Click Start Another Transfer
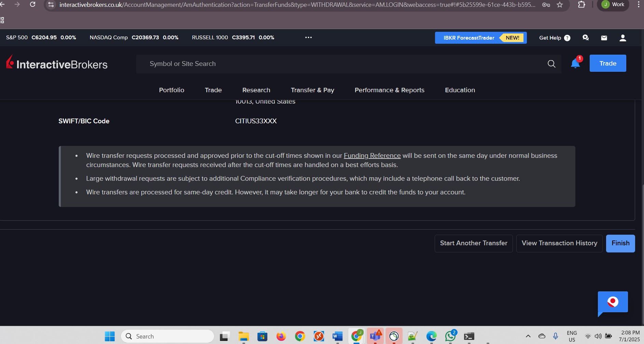 click(x=474, y=244)
